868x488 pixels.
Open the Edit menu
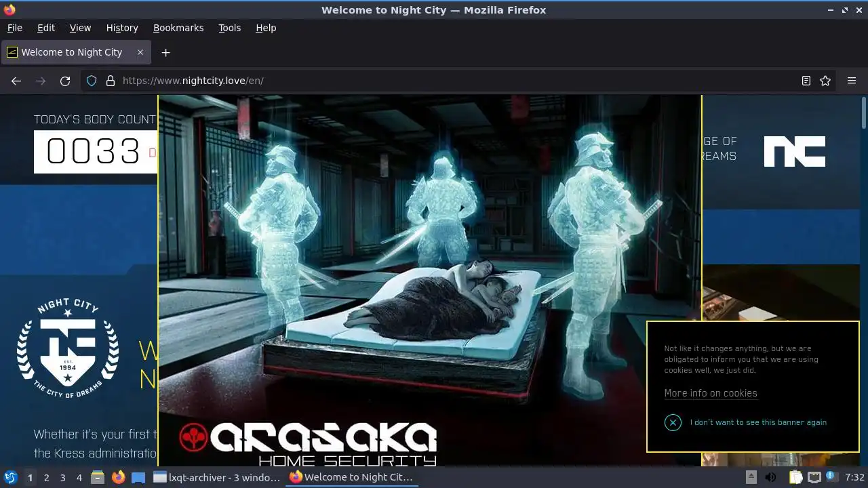click(46, 28)
